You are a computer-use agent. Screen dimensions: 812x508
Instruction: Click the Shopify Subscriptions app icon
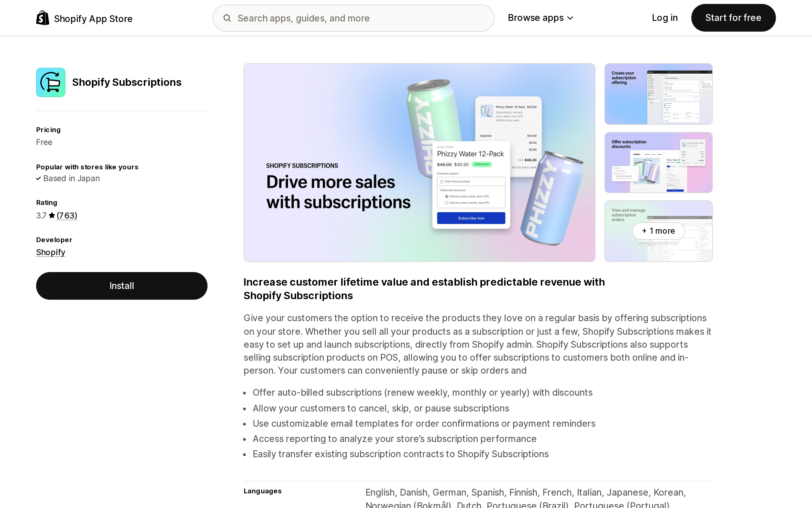coord(51,82)
